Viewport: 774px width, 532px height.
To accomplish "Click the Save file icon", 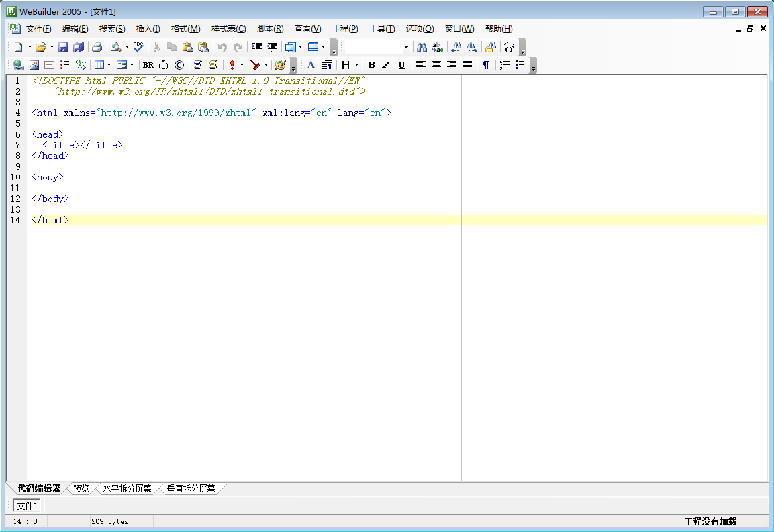I will click(63, 47).
